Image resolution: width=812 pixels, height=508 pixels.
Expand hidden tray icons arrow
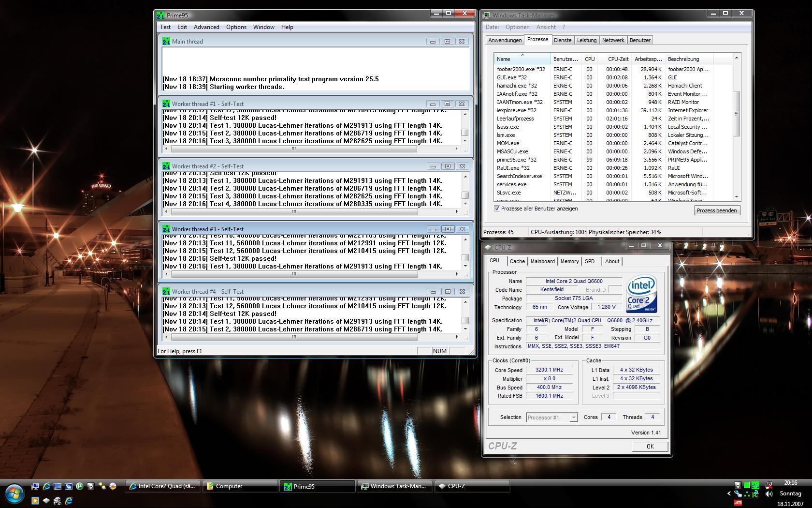coord(729,493)
